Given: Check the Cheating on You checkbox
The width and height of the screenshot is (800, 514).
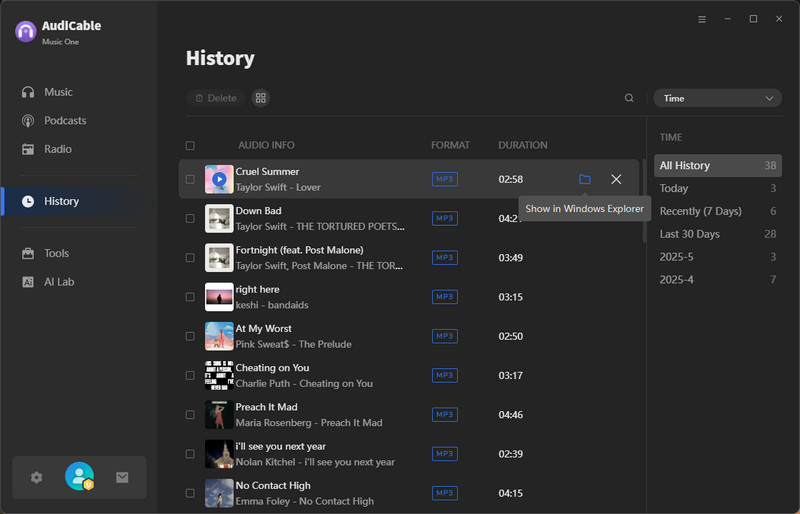Looking at the screenshot, I should pos(190,376).
